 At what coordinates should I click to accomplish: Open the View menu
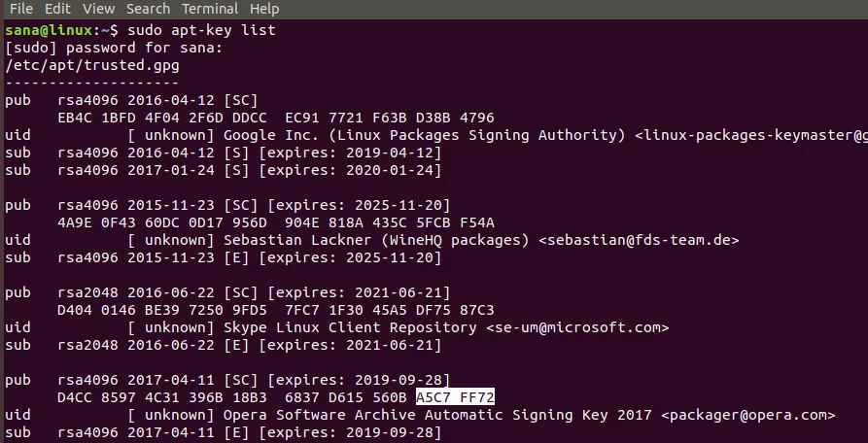pyautogui.click(x=98, y=9)
